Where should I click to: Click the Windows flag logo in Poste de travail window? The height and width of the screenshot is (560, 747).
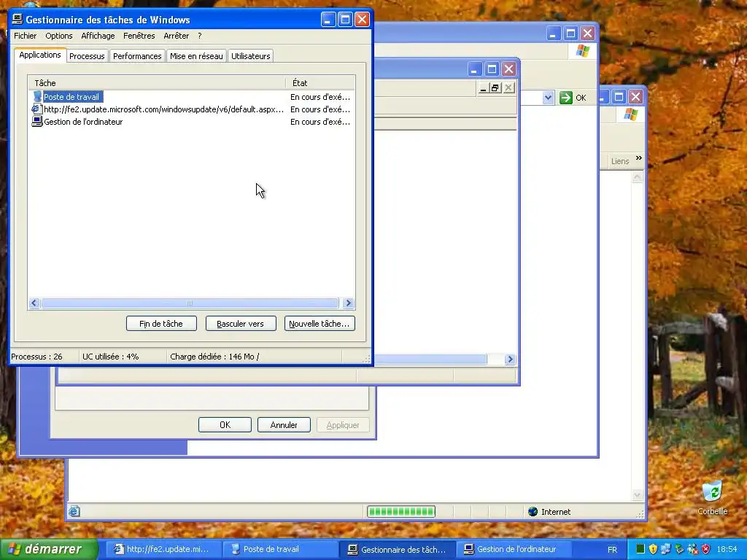[582, 51]
